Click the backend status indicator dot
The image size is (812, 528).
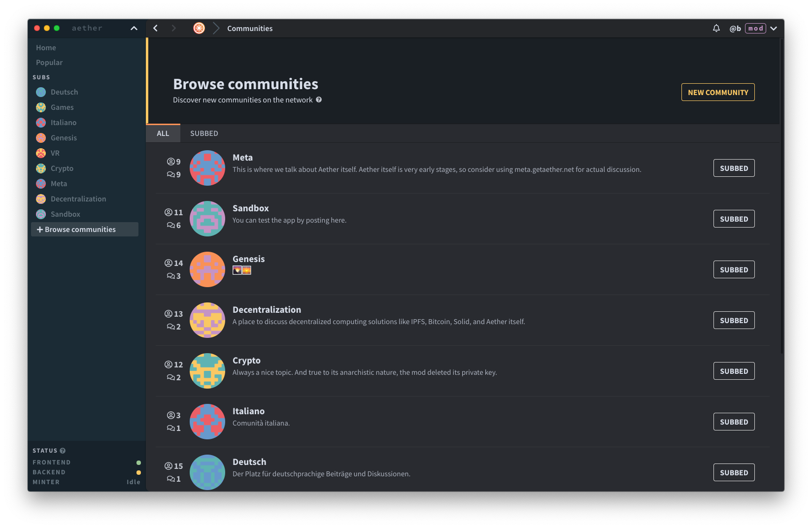(138, 472)
